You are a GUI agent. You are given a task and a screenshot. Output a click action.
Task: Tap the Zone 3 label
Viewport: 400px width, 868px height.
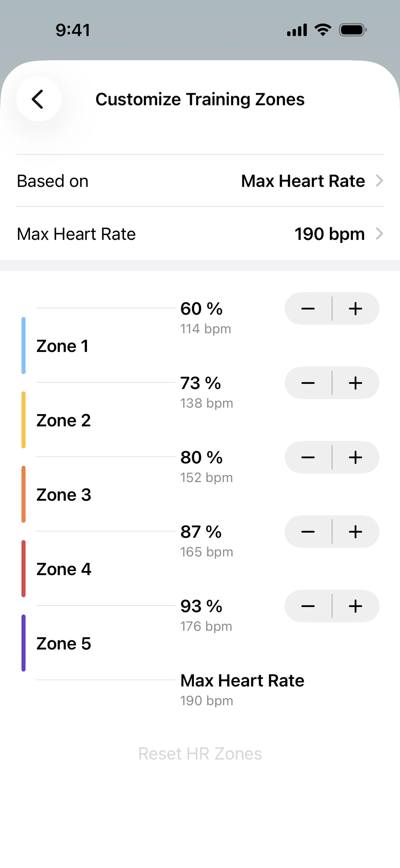pyautogui.click(x=64, y=495)
